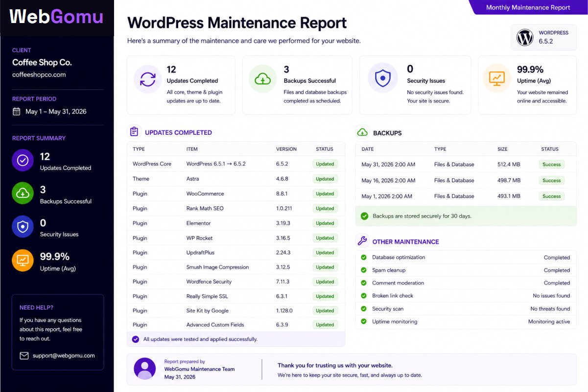Click the ITEM column header in updates table
Image resolution: width=588 pixels, height=392 pixels.
click(x=191, y=149)
